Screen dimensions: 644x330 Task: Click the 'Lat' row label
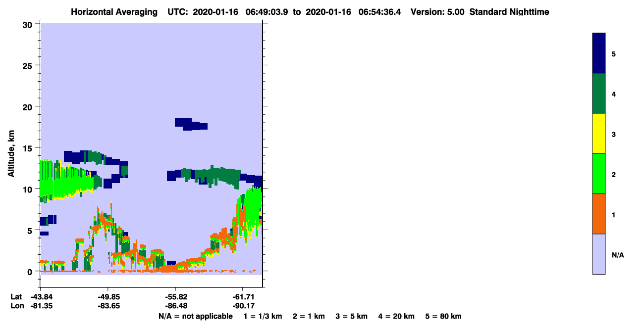(x=16, y=297)
